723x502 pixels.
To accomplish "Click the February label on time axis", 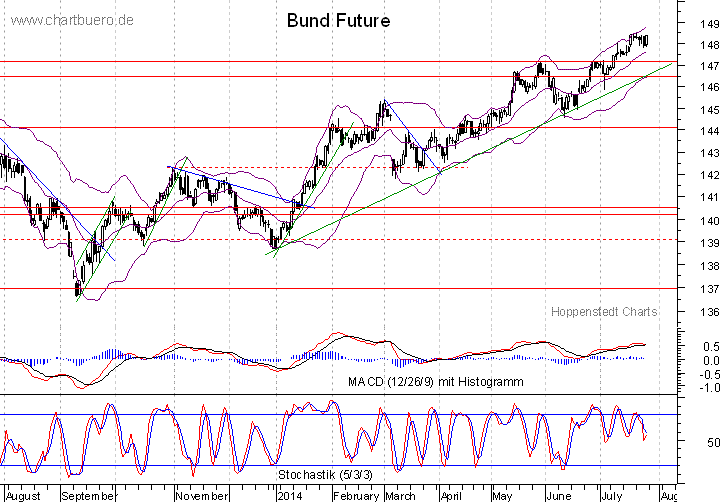I will pyautogui.click(x=356, y=495).
